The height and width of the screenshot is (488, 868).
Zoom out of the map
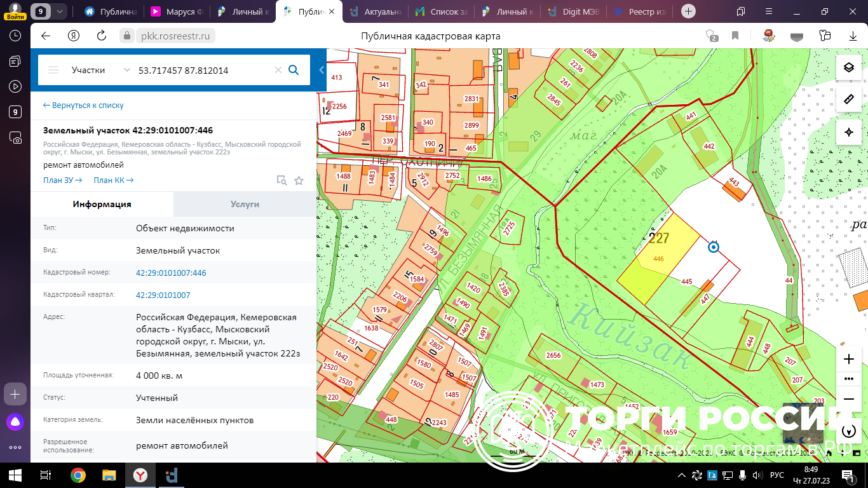click(x=848, y=398)
